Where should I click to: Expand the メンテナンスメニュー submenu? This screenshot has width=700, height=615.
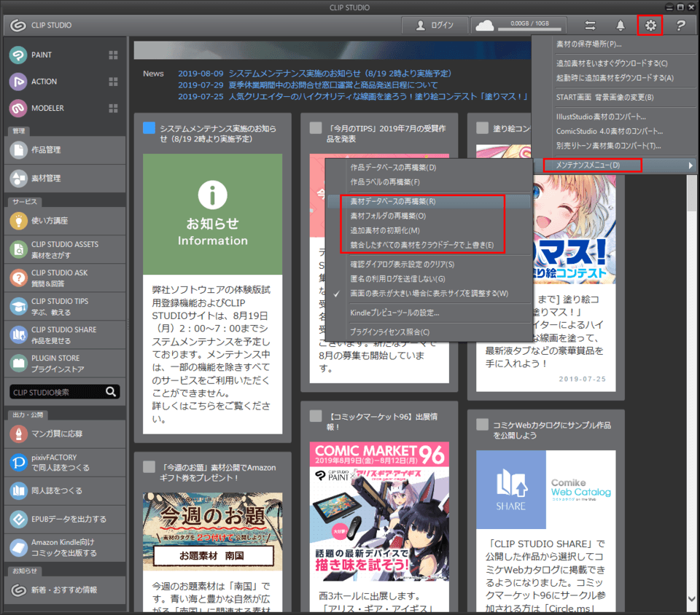point(592,165)
